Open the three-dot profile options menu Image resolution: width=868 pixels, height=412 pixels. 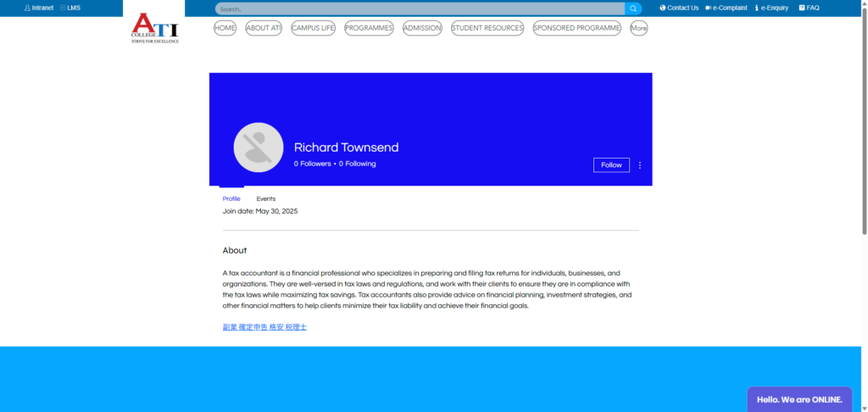click(x=640, y=165)
